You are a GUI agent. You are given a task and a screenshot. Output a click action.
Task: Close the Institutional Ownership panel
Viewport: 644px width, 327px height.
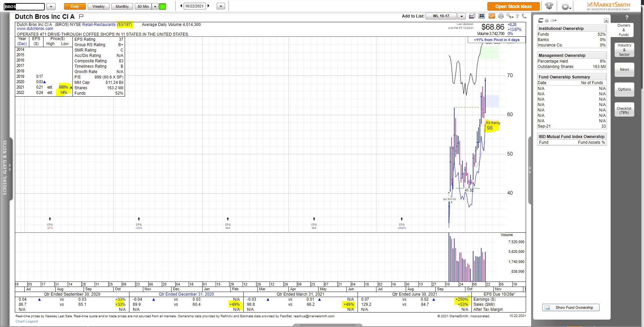[x=606, y=21]
